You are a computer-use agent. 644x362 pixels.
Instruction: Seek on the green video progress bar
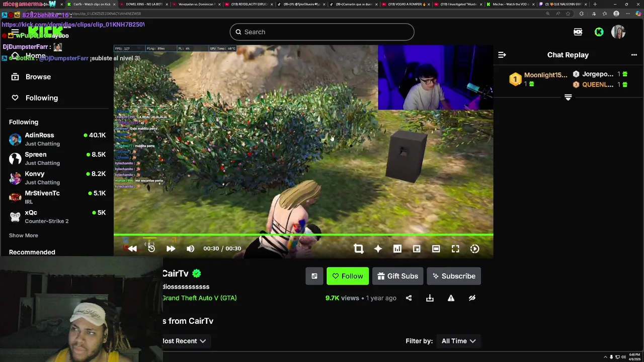[303, 234]
